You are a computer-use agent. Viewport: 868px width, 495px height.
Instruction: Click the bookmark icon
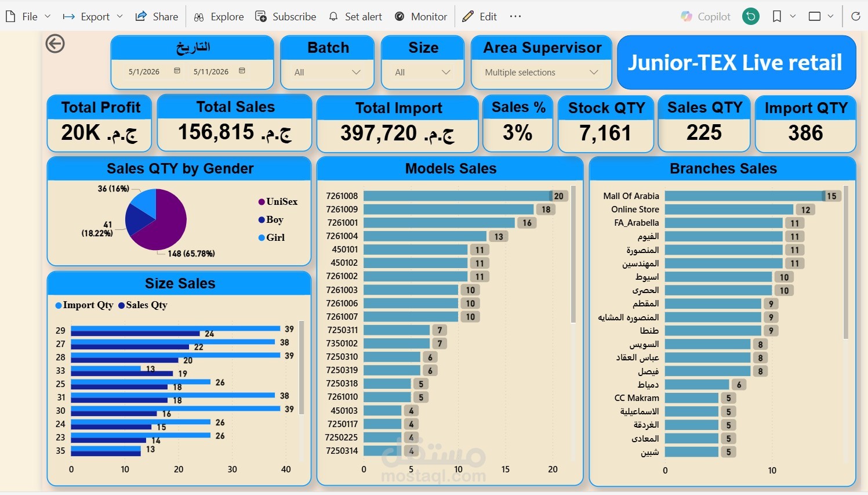[x=777, y=17]
